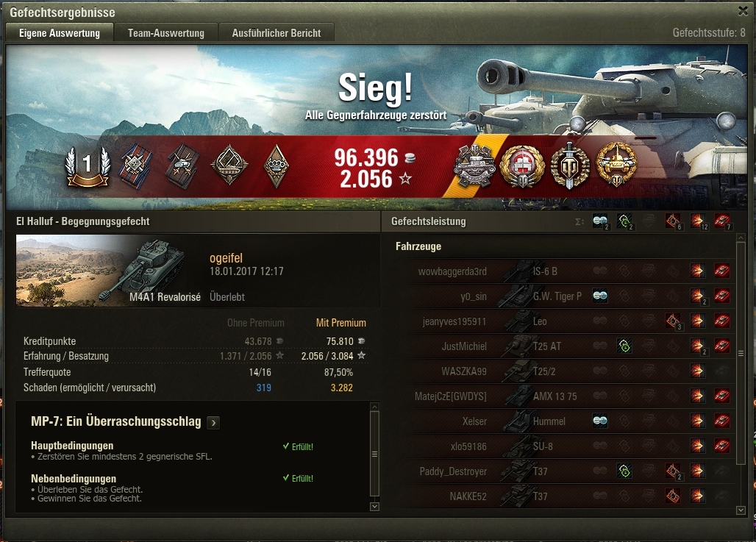Open the Team-Auswertung tab
Viewport: 756px width, 542px height.
click(166, 33)
